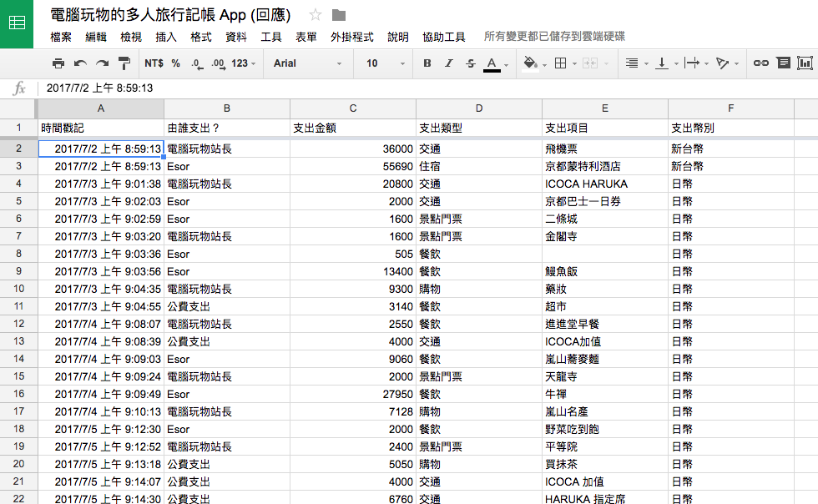Screen dimensions: 818x504
Task: Open the 插入 menu
Action: pyautogui.click(x=166, y=37)
